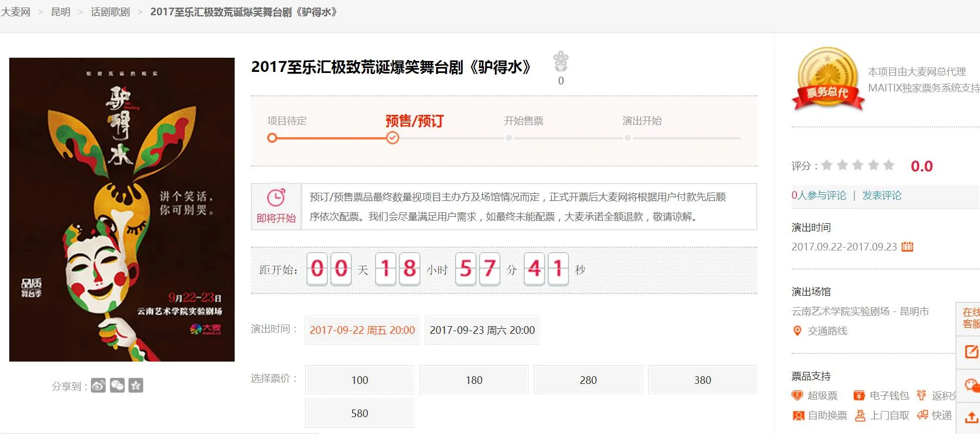Select showtime 2017-09-22 周五 20:00
This screenshot has width=980, height=434.
point(362,330)
